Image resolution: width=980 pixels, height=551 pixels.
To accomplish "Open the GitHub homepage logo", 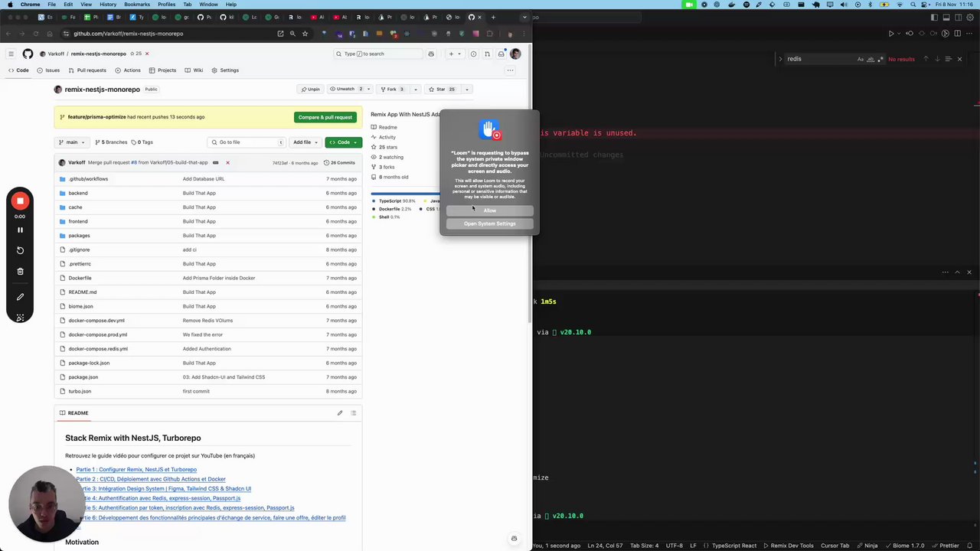I will pyautogui.click(x=28, y=54).
